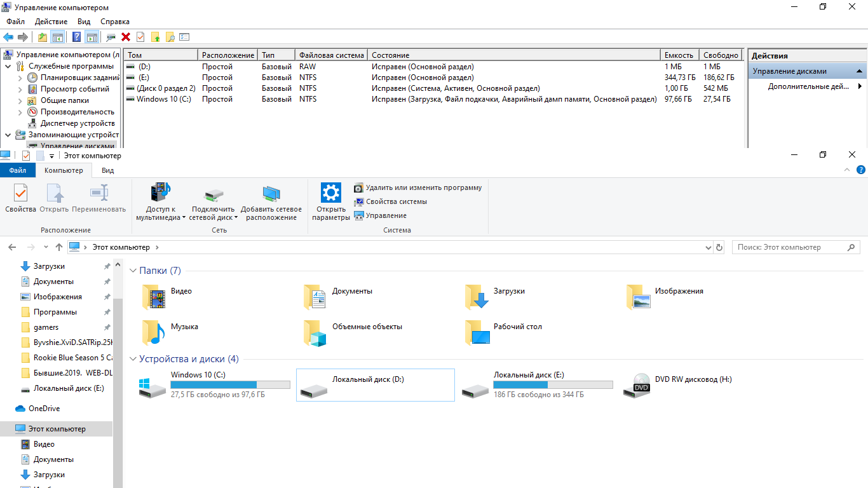Click the gray Forward arrow in Computer Management toolbar
Image resolution: width=868 pixels, height=488 pixels.
23,37
